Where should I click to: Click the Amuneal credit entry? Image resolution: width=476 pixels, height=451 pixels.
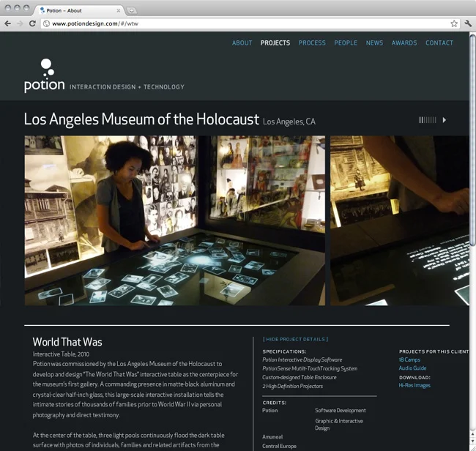(272, 437)
